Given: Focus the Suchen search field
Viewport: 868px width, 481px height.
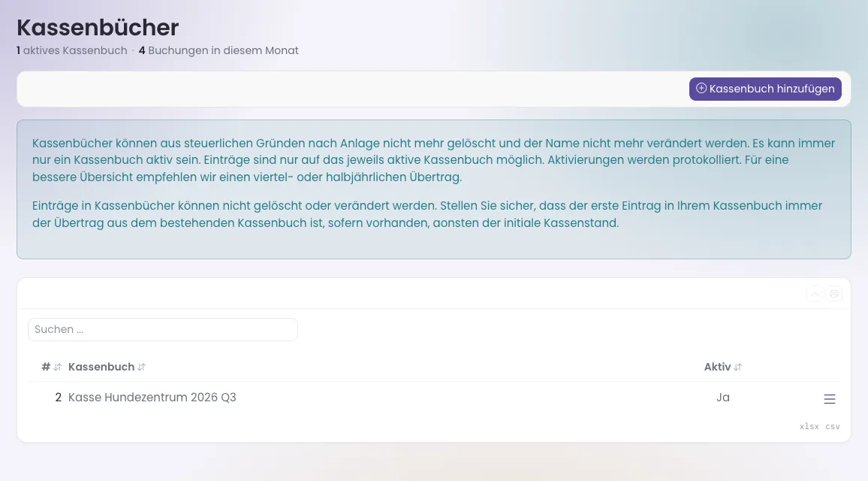Looking at the screenshot, I should coord(163,329).
